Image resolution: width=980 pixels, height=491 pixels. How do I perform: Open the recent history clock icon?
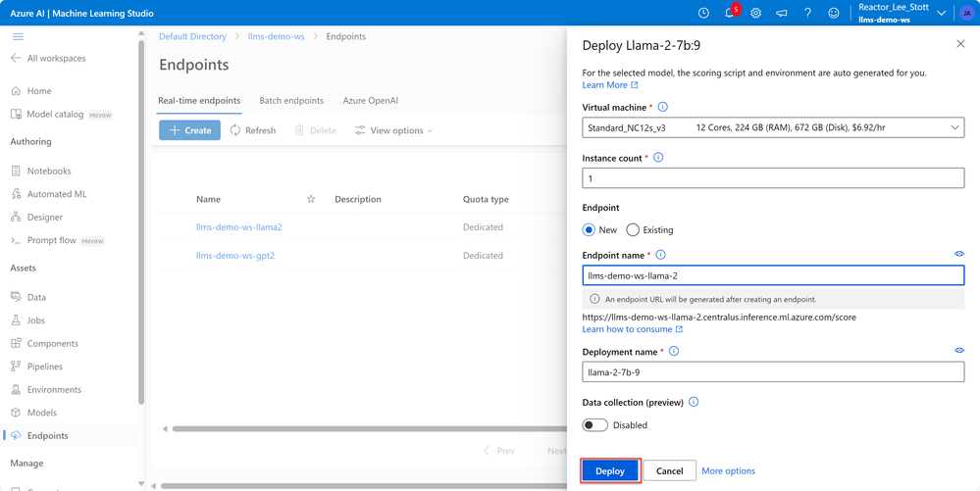point(703,13)
